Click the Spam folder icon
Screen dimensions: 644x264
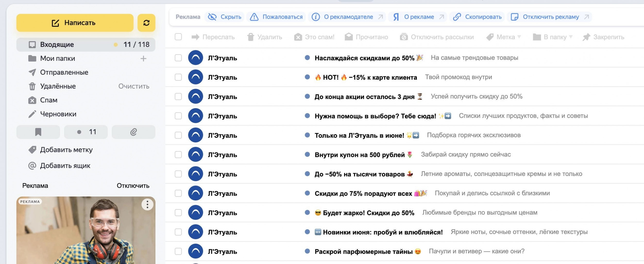32,100
